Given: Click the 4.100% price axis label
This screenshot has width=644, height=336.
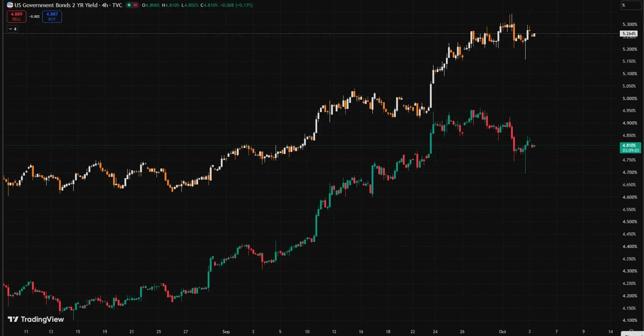Looking at the screenshot, I should (x=630, y=321).
